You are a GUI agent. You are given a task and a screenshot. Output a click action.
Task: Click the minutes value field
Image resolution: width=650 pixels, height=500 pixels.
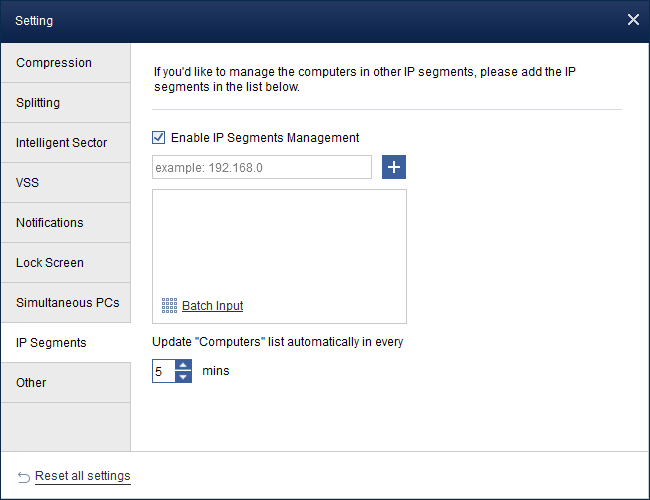coord(163,371)
